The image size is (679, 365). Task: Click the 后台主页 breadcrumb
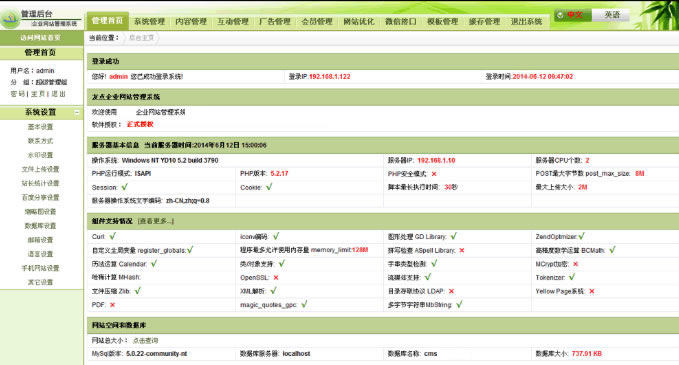coord(142,38)
